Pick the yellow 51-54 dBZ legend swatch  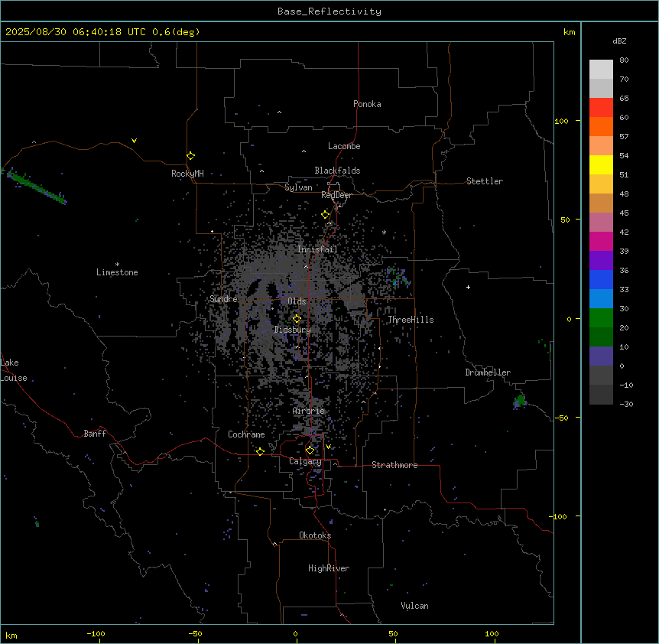click(601, 164)
